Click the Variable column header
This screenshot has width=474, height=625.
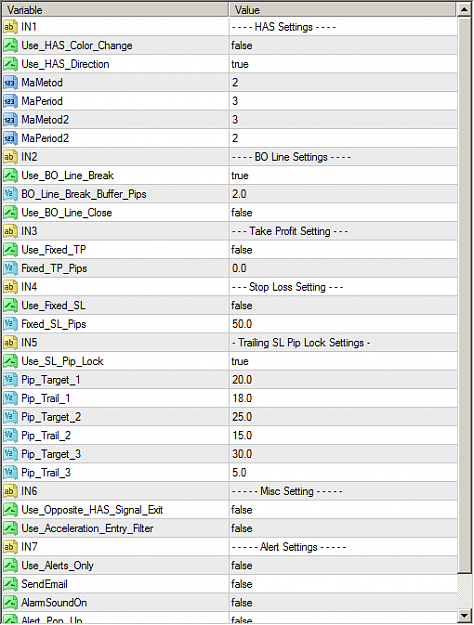coord(116,10)
